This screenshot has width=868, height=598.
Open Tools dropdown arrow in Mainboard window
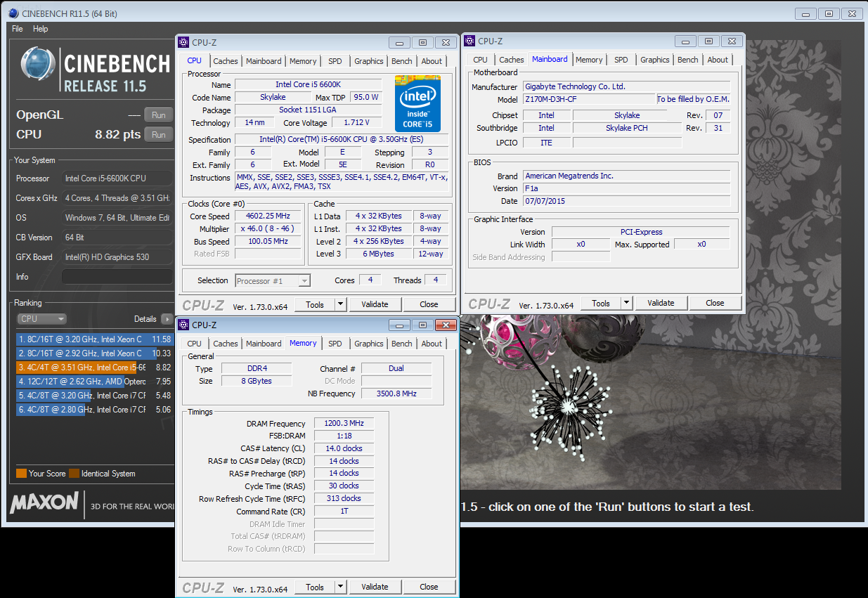point(627,303)
